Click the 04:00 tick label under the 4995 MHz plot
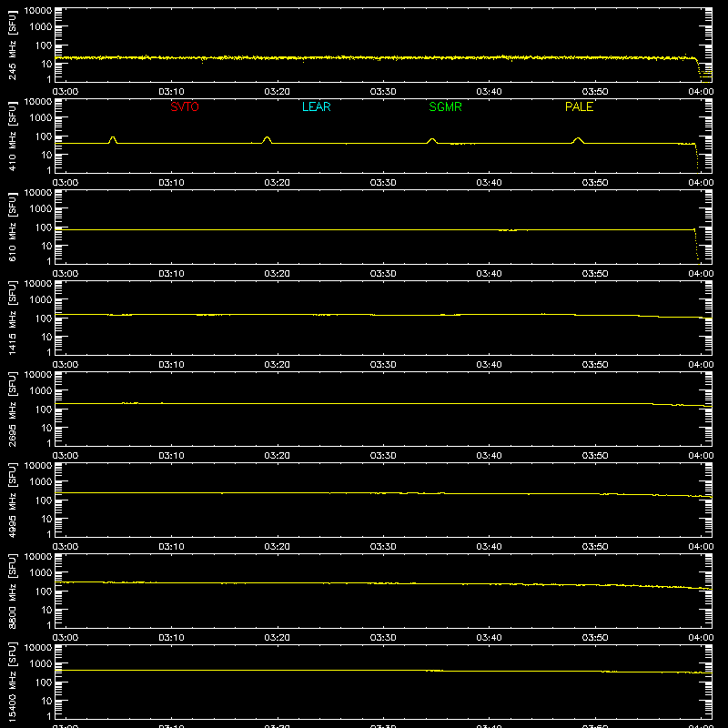728x728 pixels. tap(701, 547)
